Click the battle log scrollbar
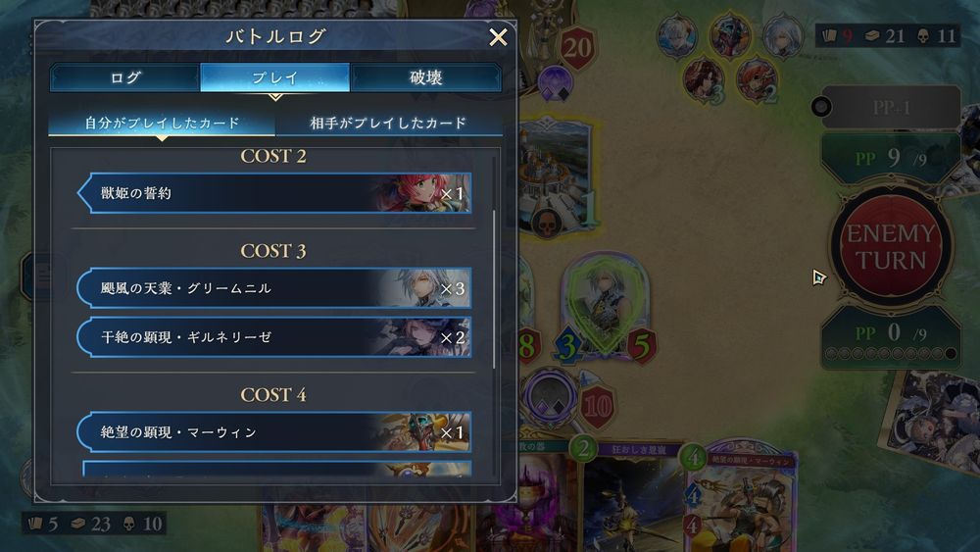Screen dimensions: 980x552 pyautogui.click(x=494, y=289)
